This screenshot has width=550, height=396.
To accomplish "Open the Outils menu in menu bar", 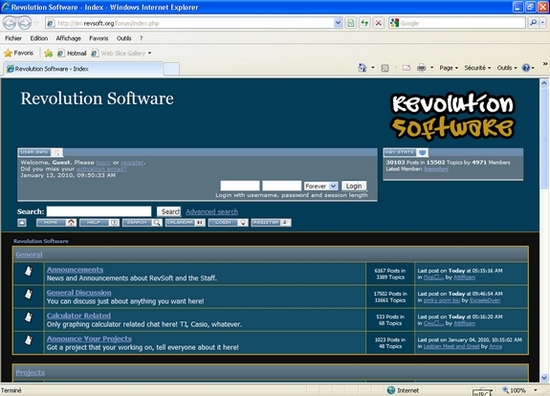I will click(x=124, y=38).
